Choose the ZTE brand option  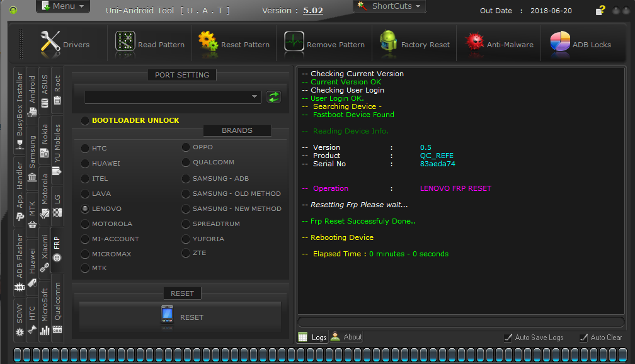186,253
